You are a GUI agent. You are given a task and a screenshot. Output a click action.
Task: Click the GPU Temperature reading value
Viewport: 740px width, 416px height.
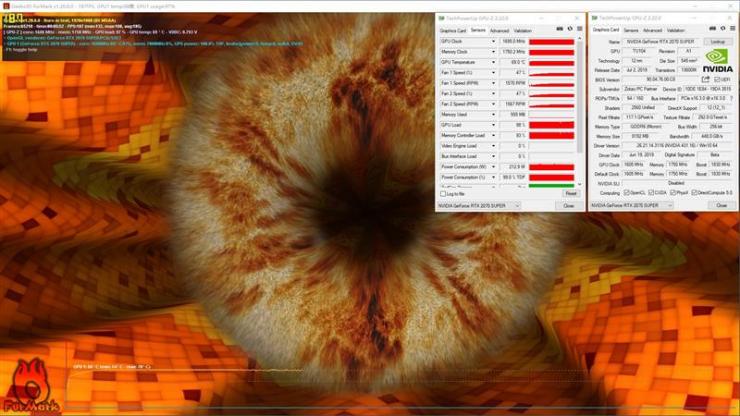click(513, 62)
